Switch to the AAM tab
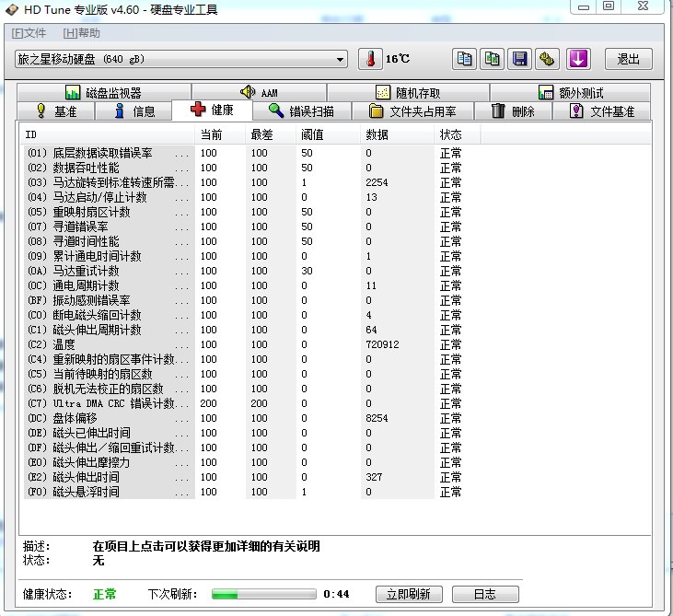The image size is (673, 616). 260,92
